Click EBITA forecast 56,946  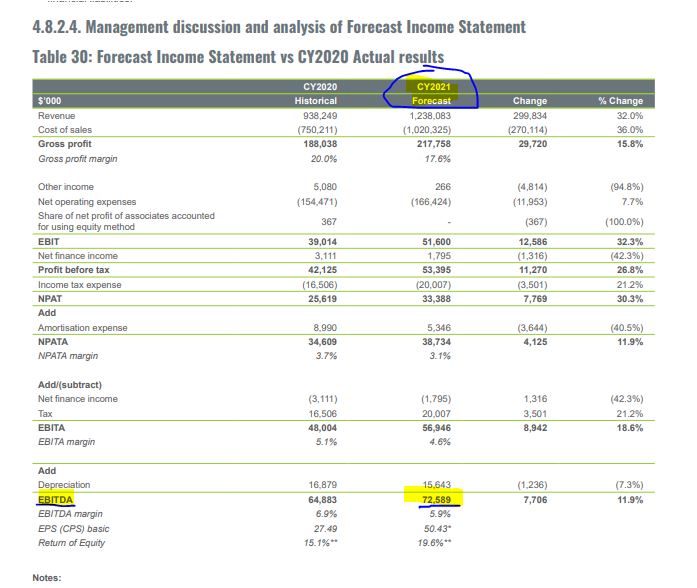point(437,428)
